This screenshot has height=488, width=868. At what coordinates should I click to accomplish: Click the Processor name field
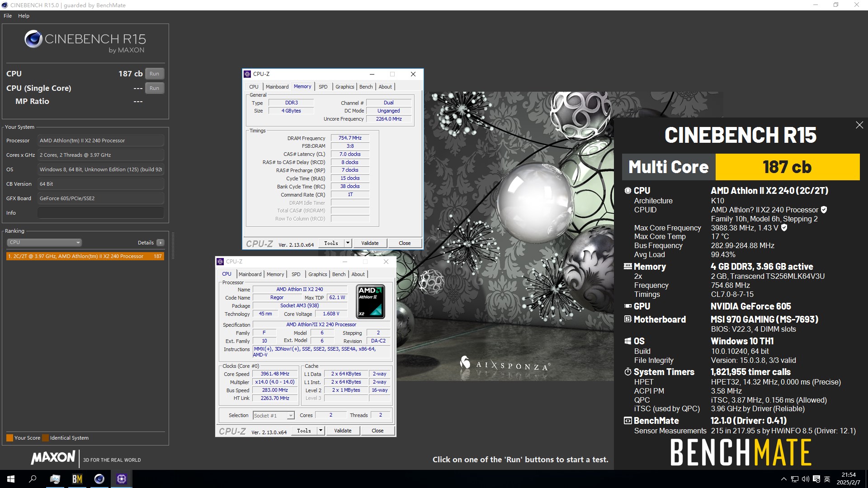pos(100,141)
